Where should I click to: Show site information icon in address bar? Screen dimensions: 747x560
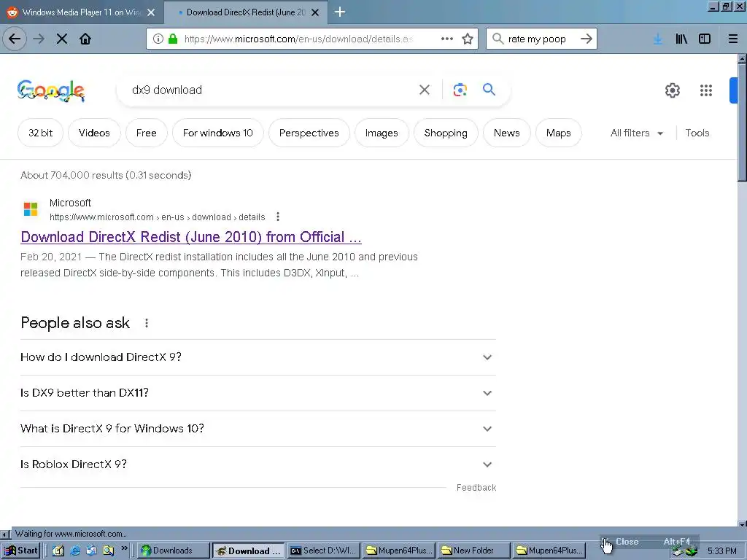(158, 39)
